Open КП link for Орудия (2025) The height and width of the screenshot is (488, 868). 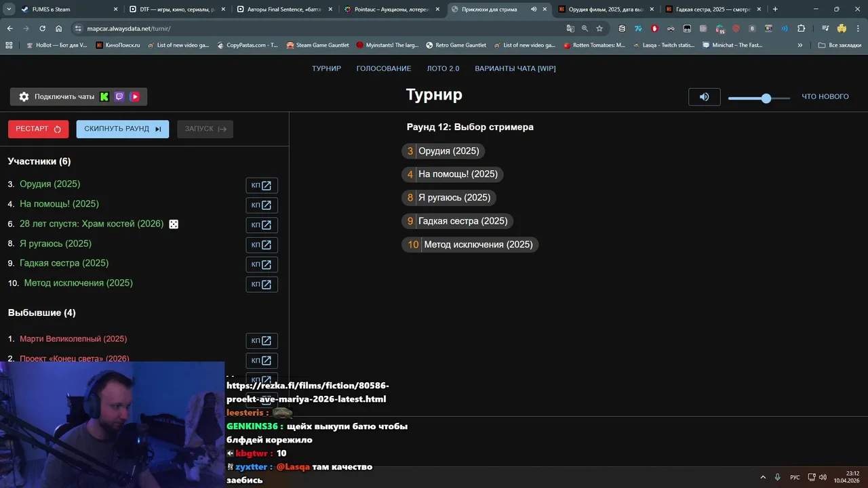click(x=262, y=186)
